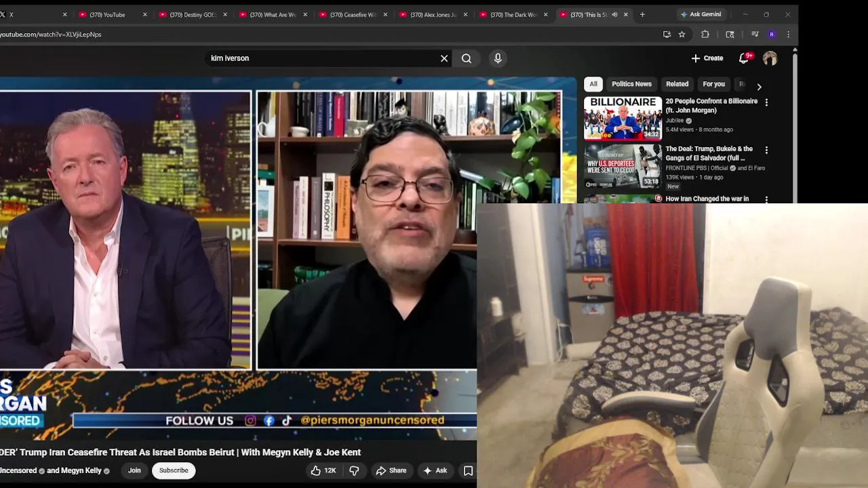Click the Create button

(707, 58)
